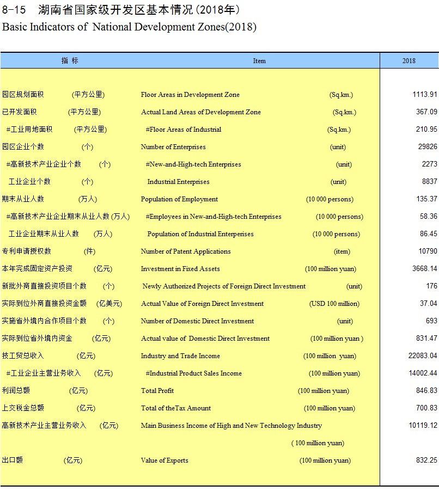Select '出口额' row label
Image resolution: width=439 pixels, height=504 pixels.
tap(12, 460)
